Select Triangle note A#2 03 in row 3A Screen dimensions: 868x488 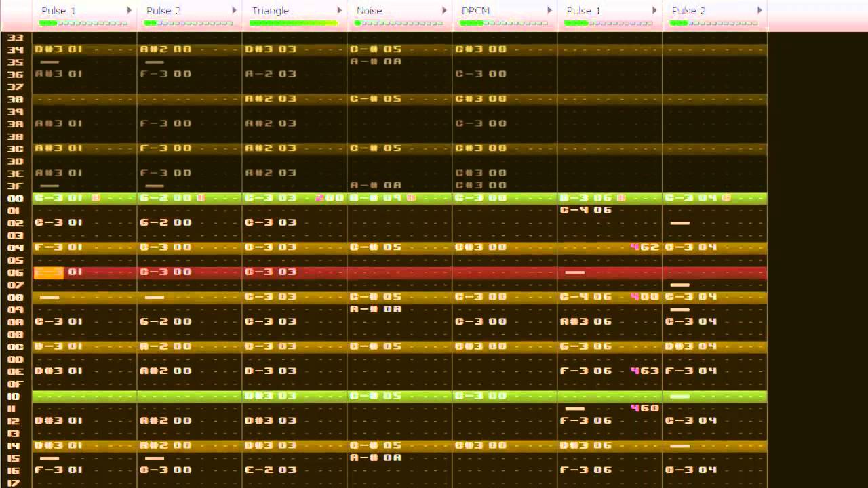[271, 123]
